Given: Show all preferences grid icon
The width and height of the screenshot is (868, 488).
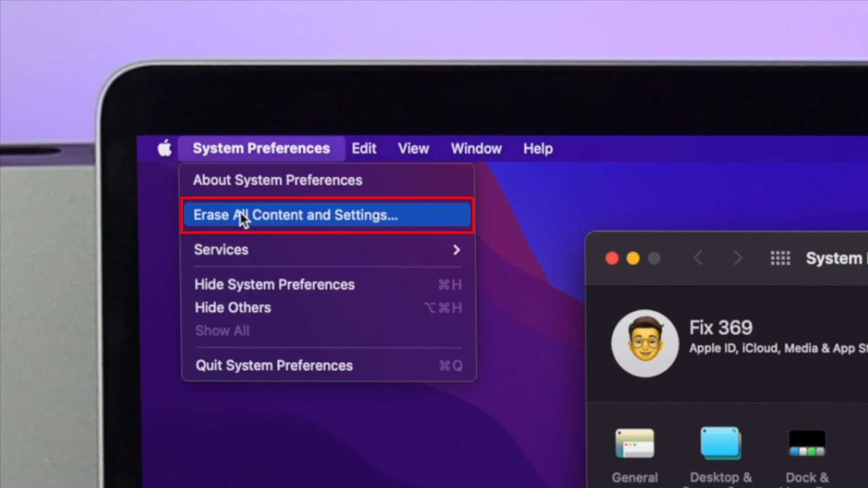Looking at the screenshot, I should 780,258.
